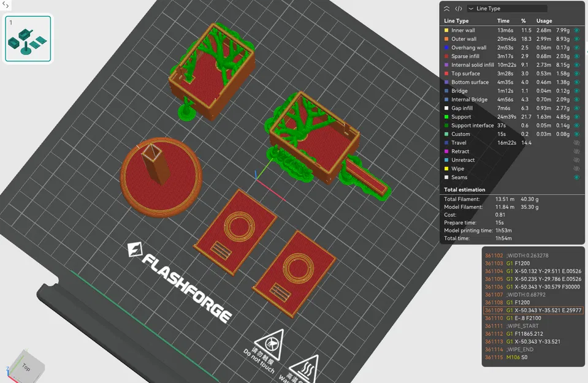Click the Retract magenta color swatch
This screenshot has width=588, height=383.
(446, 151)
